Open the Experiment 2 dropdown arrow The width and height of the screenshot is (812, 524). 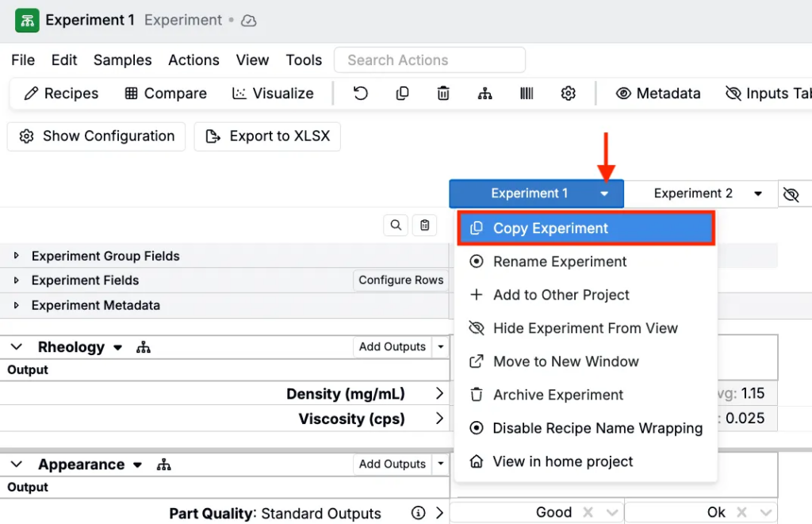point(758,194)
